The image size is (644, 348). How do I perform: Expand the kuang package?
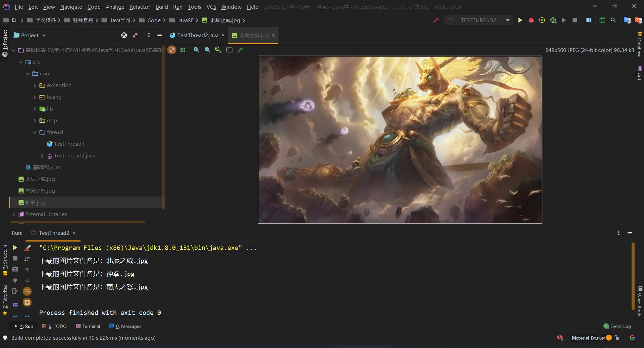point(35,97)
